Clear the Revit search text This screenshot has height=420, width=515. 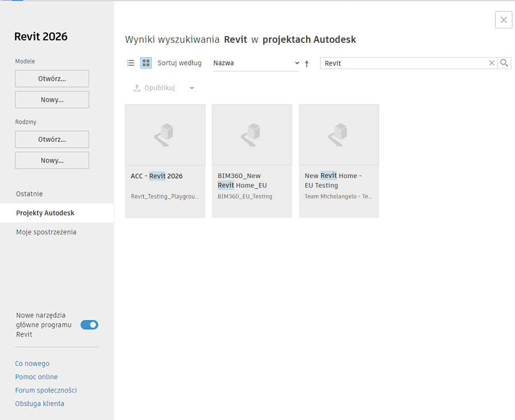(492, 63)
